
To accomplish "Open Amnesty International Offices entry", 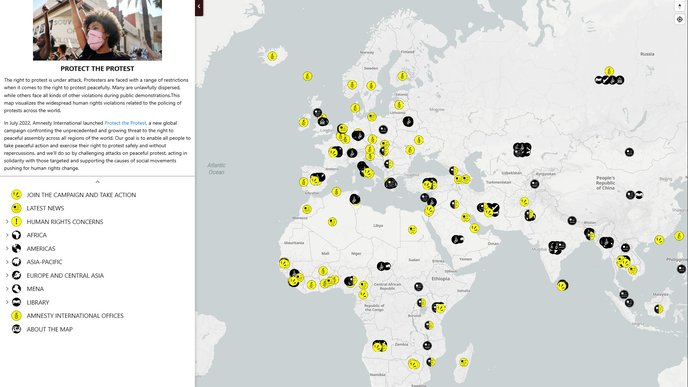I will (x=75, y=315).
